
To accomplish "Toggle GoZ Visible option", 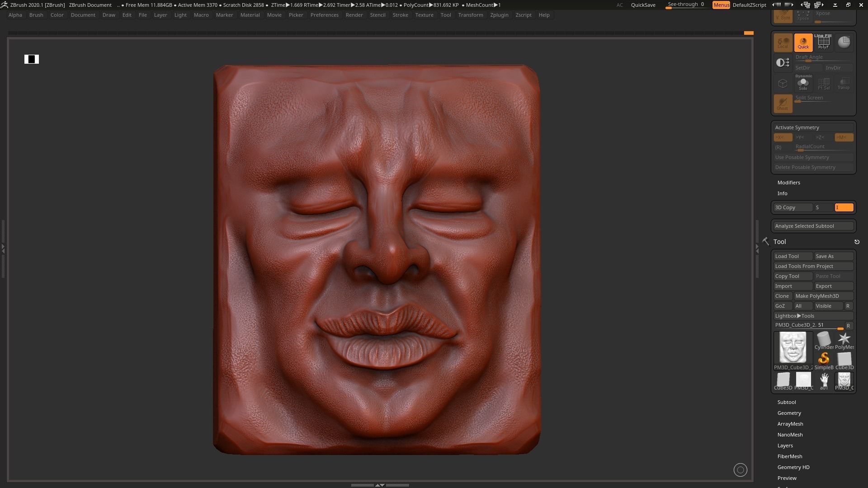I will click(x=829, y=306).
